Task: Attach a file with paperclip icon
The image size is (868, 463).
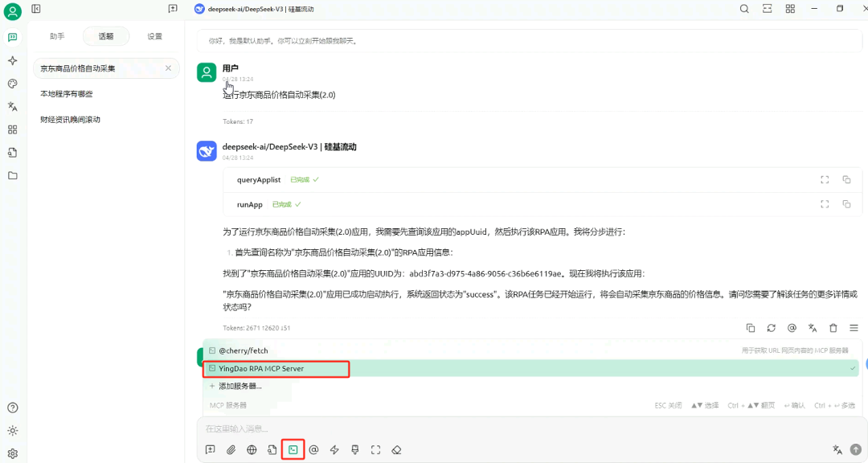Action: pos(231,449)
